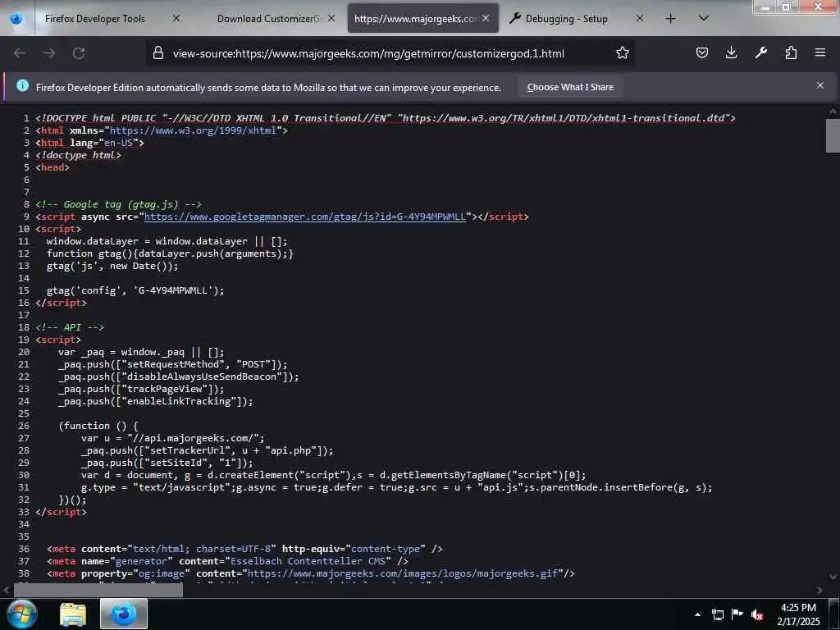
Task: Open the developer tools wrench icon
Action: click(x=760, y=52)
